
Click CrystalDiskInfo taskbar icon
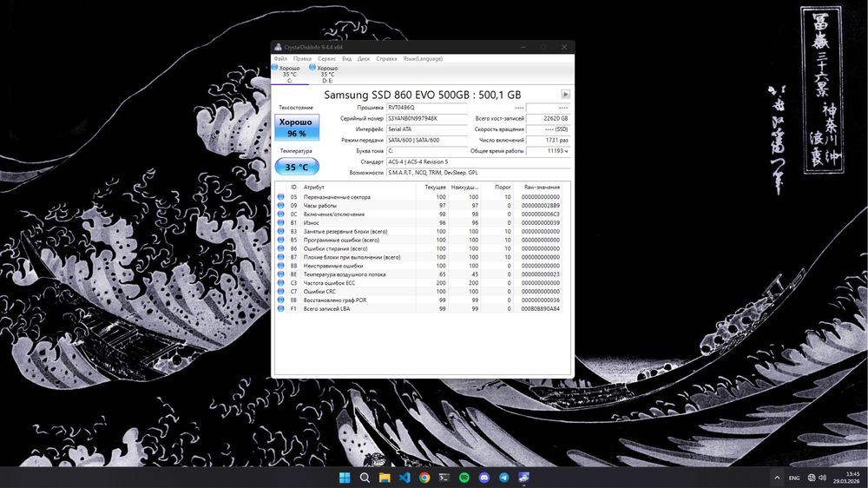(x=523, y=478)
